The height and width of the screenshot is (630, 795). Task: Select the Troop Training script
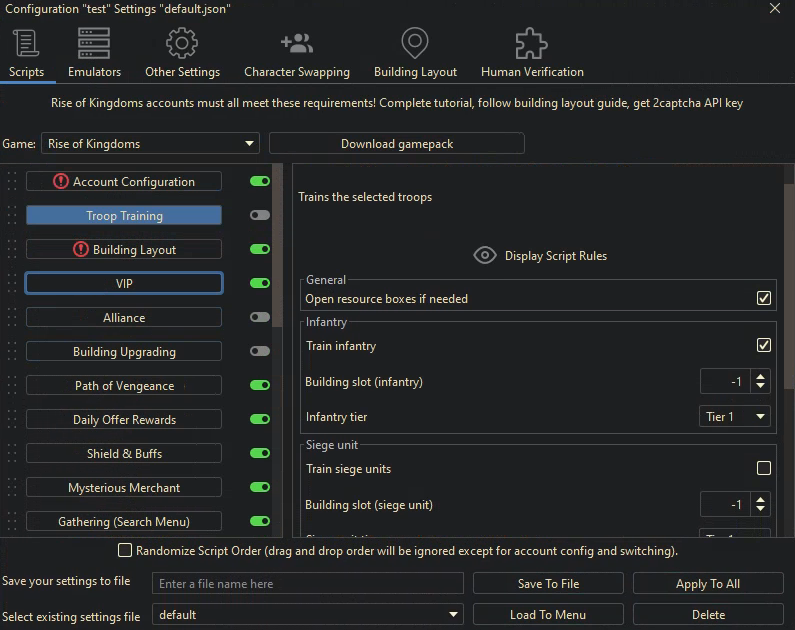pos(124,215)
